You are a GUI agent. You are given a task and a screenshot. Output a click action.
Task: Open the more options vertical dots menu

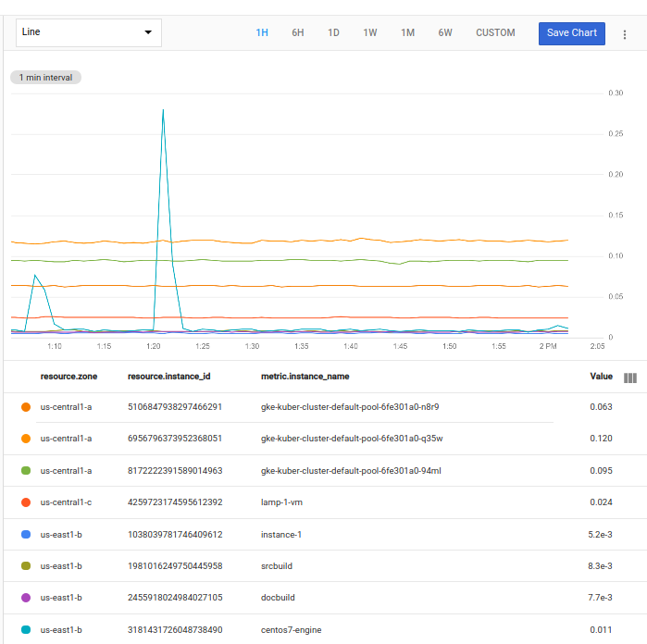pyautogui.click(x=625, y=34)
